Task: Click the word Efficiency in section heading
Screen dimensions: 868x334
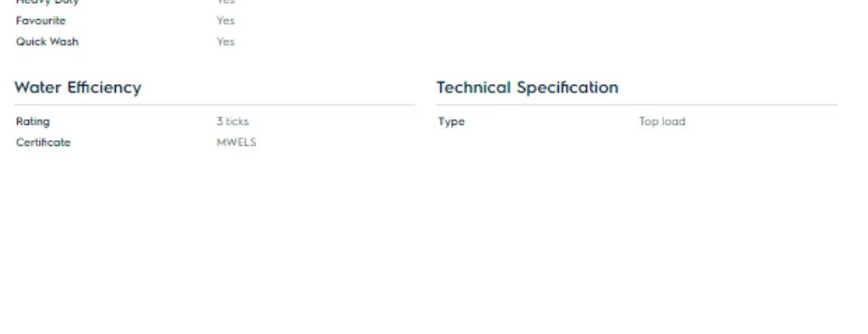Action: [105, 88]
